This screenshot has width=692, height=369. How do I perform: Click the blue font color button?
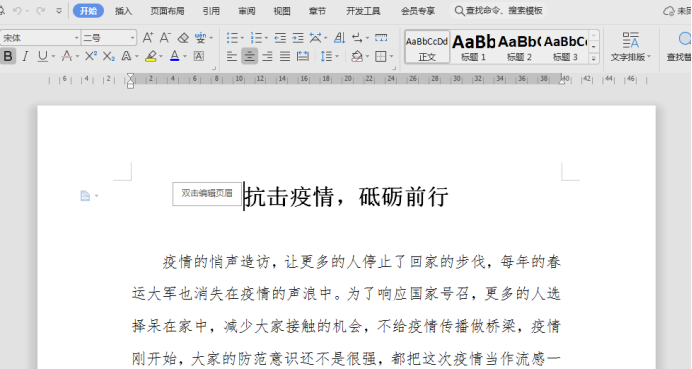pyautogui.click(x=175, y=56)
